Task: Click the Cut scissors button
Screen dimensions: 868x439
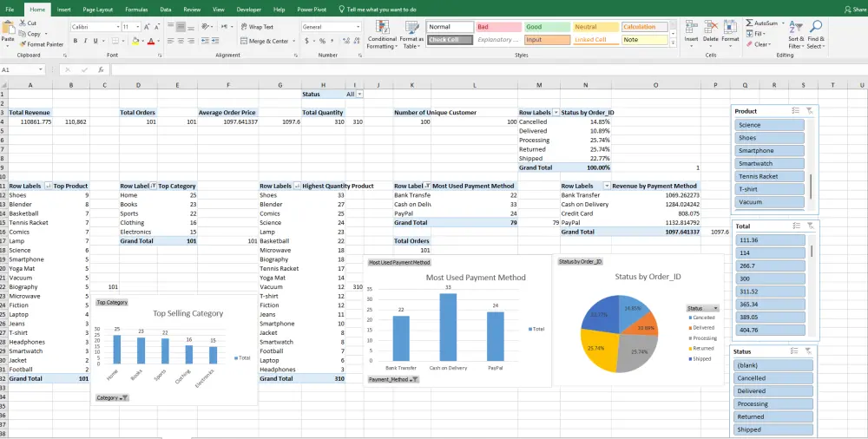Action: 27,23
